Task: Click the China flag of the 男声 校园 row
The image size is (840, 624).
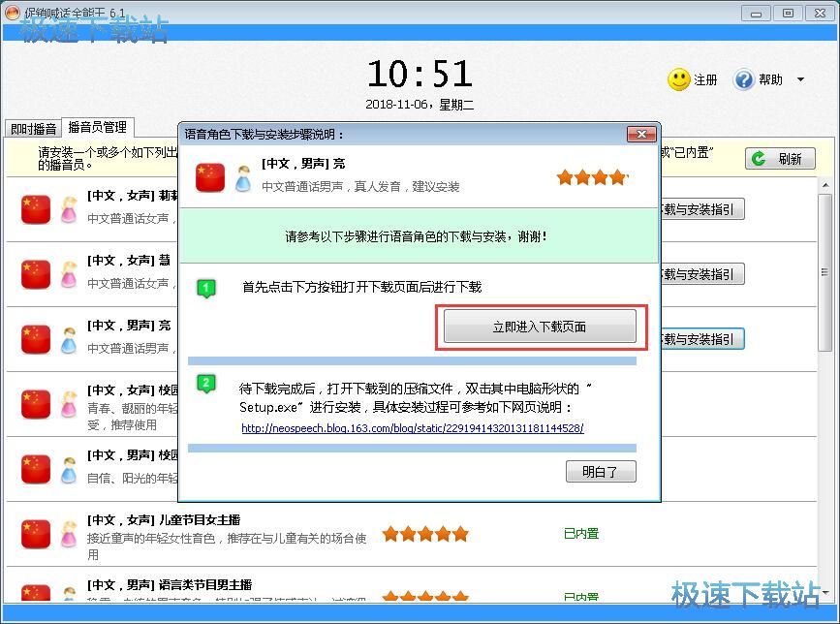Action: (36, 469)
